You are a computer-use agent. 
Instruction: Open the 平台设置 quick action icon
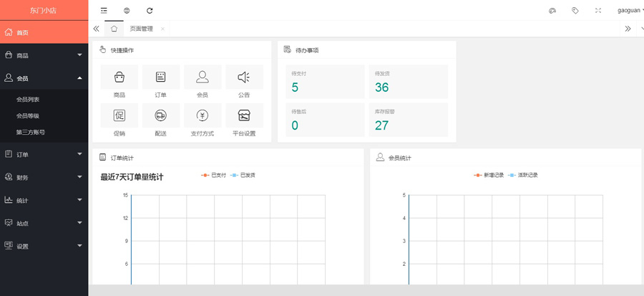[244, 115]
